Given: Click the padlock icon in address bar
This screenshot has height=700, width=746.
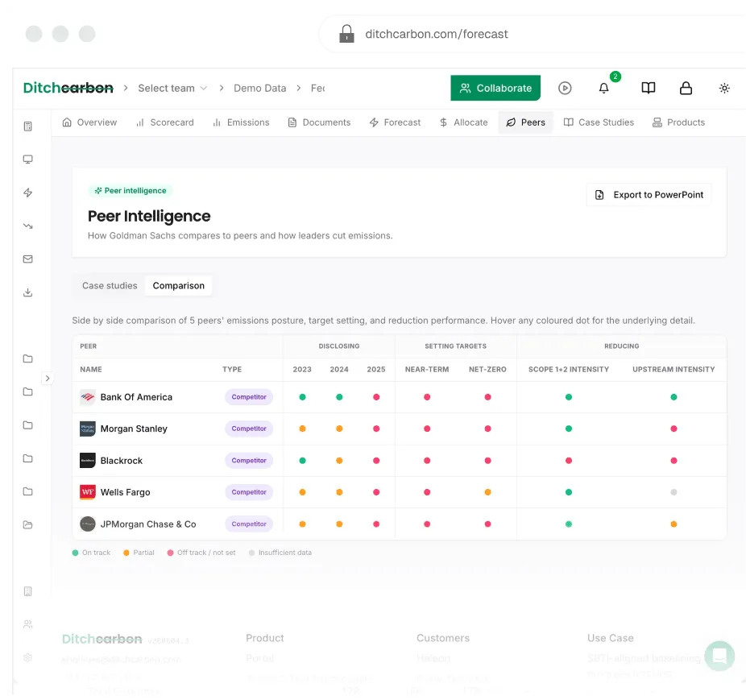Looking at the screenshot, I should pyautogui.click(x=346, y=34).
